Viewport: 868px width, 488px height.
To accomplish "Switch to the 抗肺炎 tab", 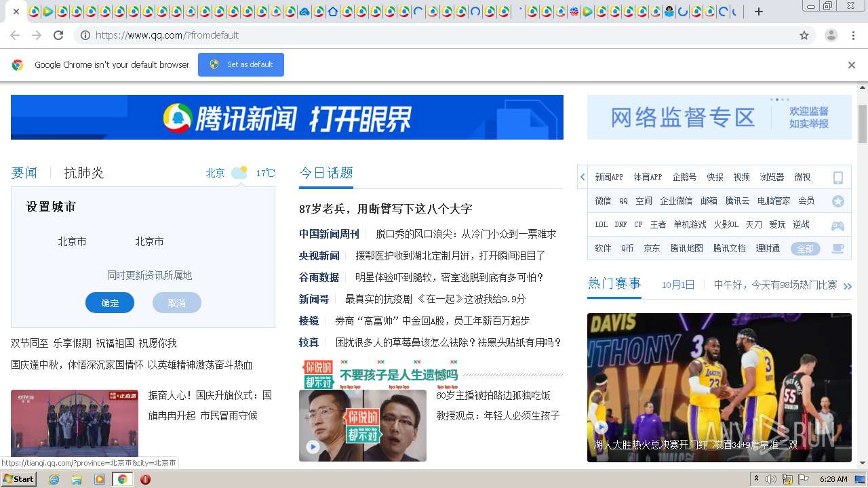I will (x=84, y=173).
